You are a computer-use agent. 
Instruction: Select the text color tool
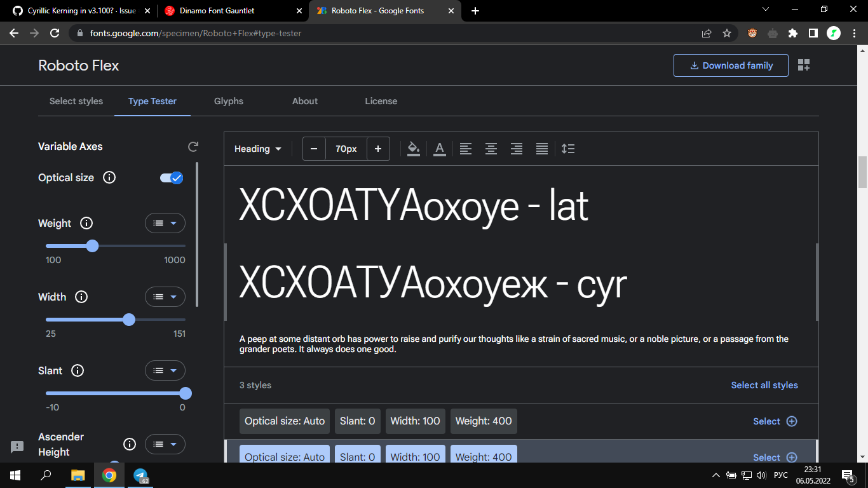439,148
